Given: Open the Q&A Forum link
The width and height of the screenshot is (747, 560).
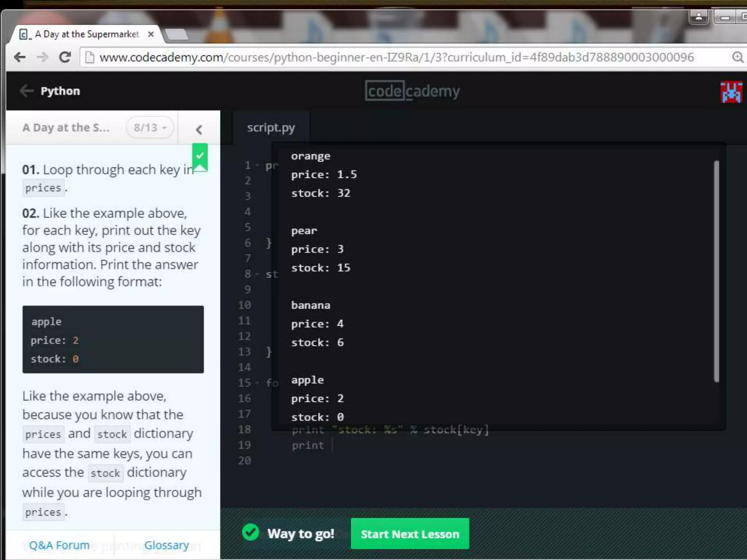Looking at the screenshot, I should tap(59, 545).
